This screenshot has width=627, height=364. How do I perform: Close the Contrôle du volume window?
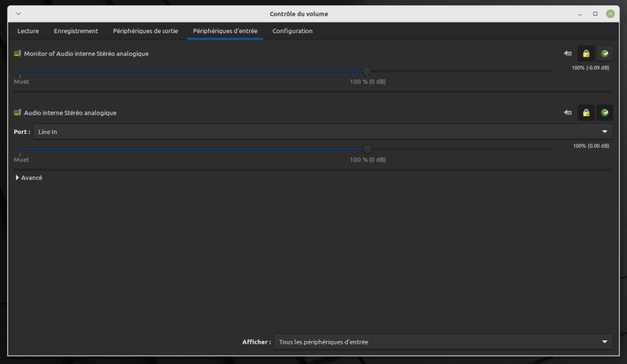(610, 14)
